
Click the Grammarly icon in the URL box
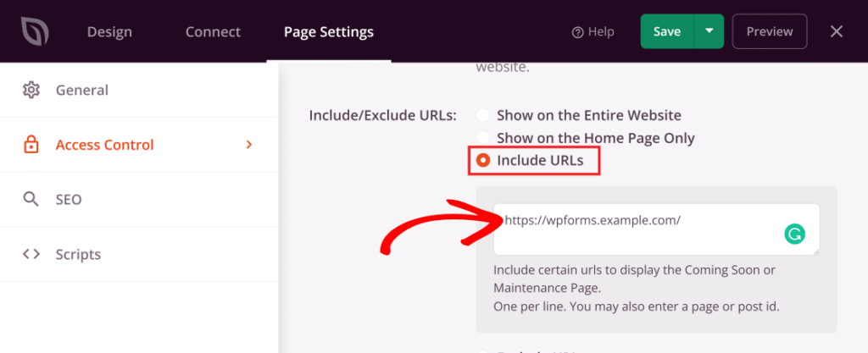coord(794,234)
